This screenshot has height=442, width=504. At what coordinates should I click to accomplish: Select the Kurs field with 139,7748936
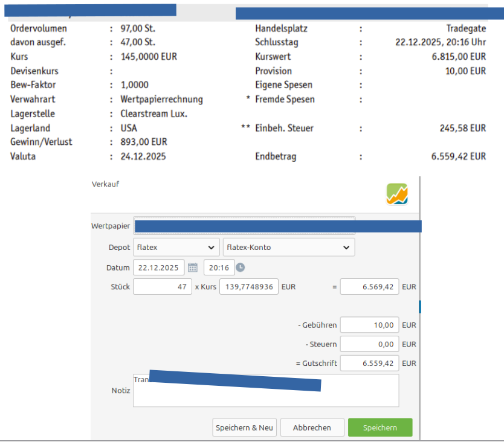pos(248,287)
